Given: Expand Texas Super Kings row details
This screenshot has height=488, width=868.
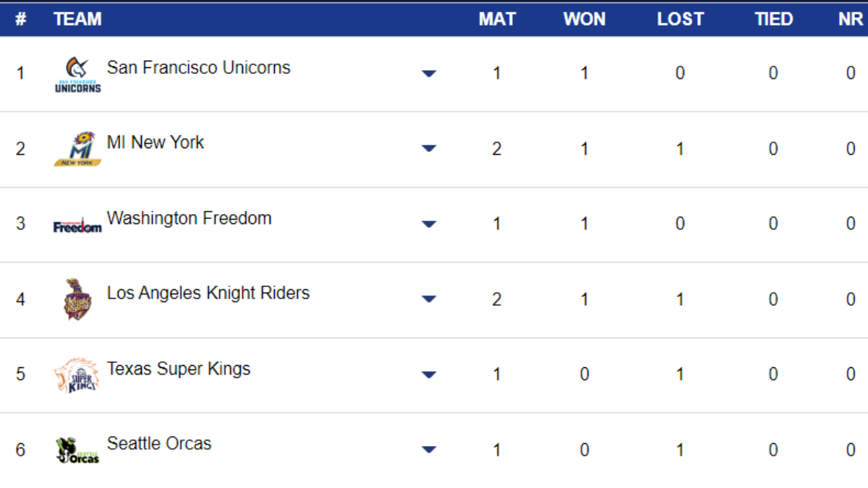Looking at the screenshot, I should (429, 374).
